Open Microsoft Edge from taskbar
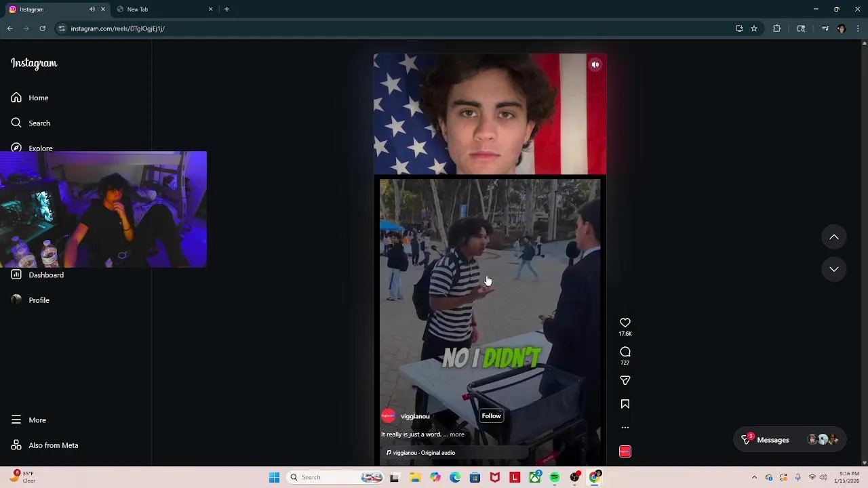Viewport: 868px width, 488px height. coord(455,477)
